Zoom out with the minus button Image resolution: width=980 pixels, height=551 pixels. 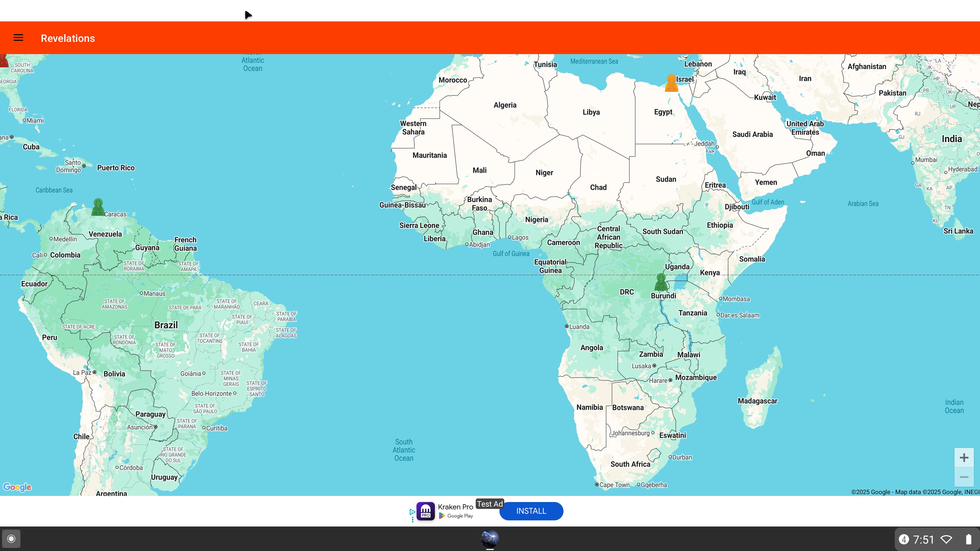pos(964,477)
